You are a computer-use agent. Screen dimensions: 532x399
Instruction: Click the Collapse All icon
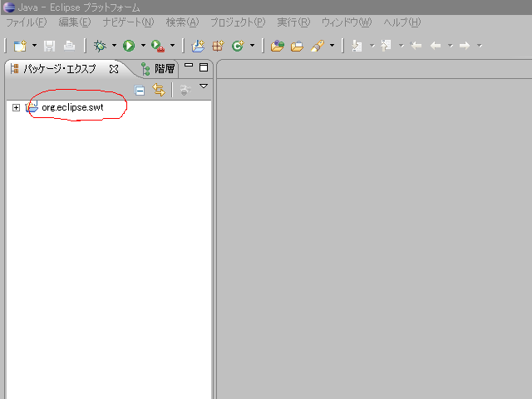[140, 91]
